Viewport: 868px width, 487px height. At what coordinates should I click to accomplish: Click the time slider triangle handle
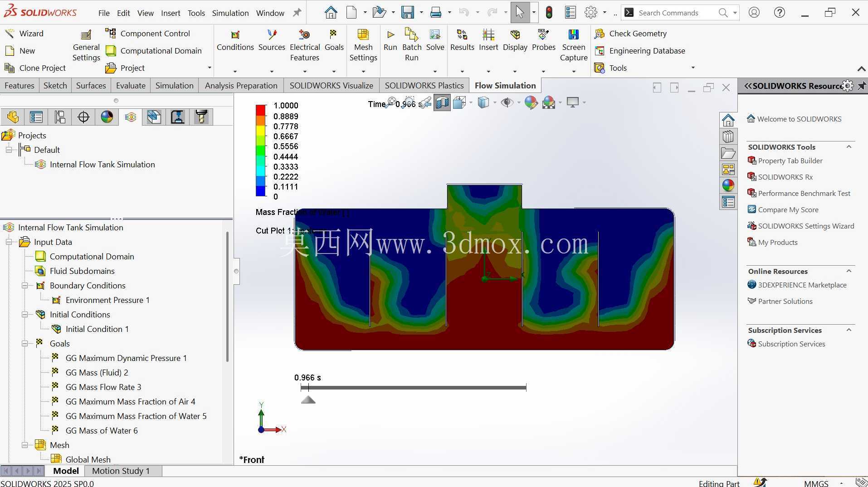coord(308,400)
